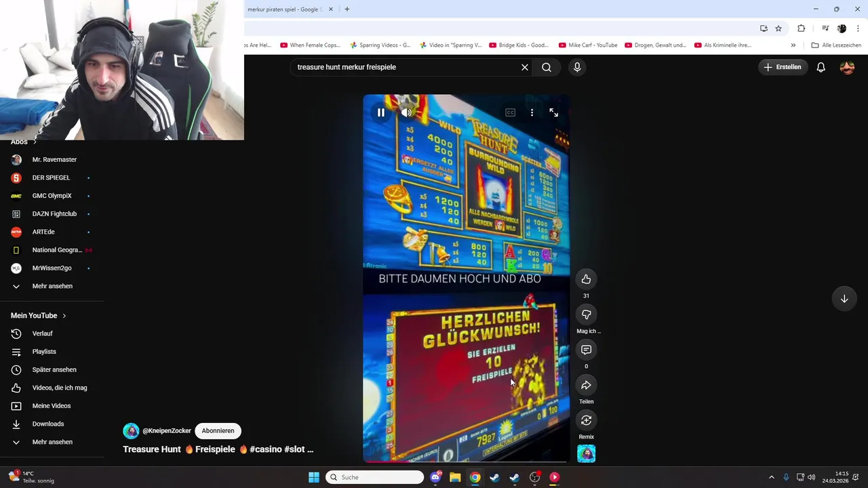Open GMC OlympiX subscription

52,196
